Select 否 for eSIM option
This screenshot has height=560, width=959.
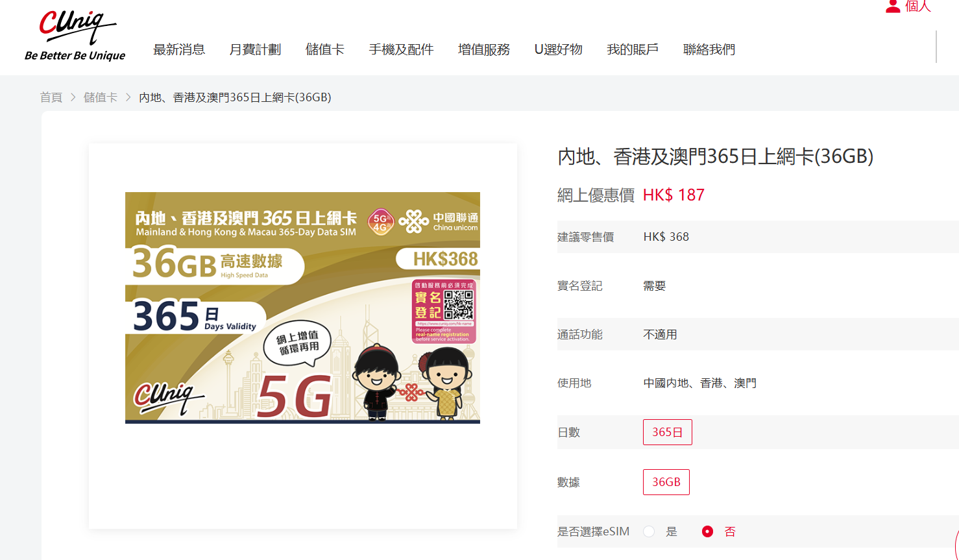(707, 531)
